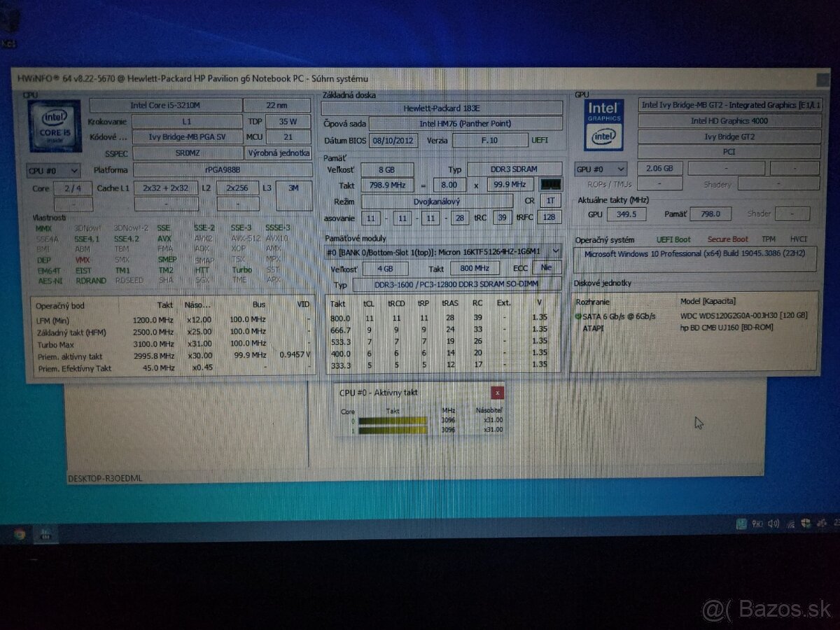Click the Intel Graphics GPU logo
This screenshot has height=630, width=840.
point(603,125)
